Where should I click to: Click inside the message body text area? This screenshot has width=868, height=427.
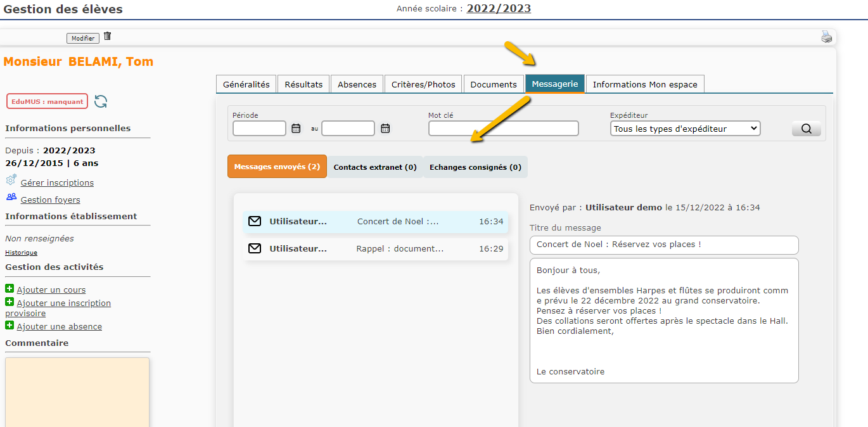[664, 321]
